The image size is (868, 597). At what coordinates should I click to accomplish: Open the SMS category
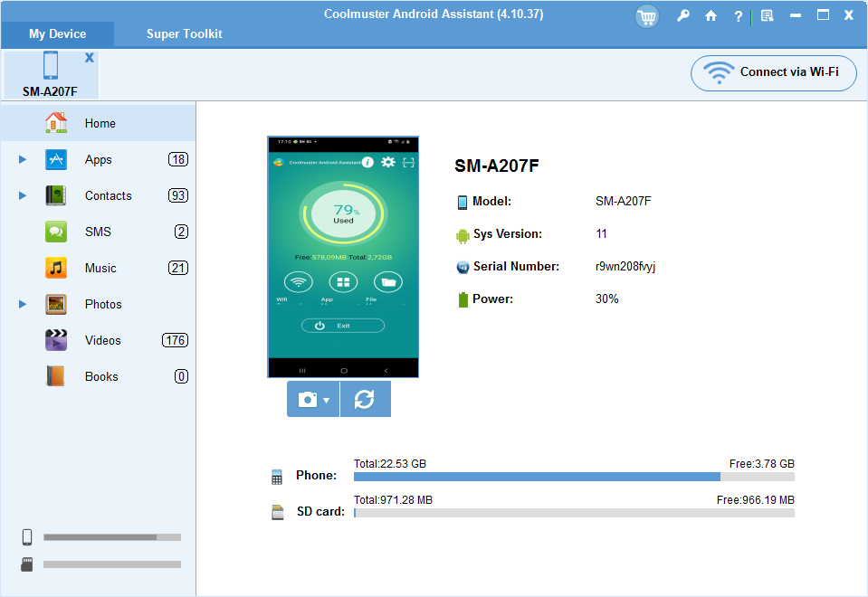point(98,232)
